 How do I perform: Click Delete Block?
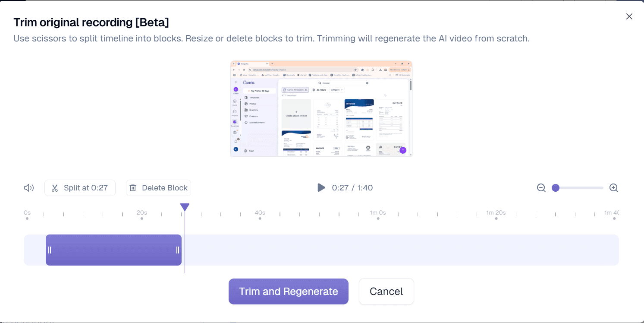coord(158,187)
